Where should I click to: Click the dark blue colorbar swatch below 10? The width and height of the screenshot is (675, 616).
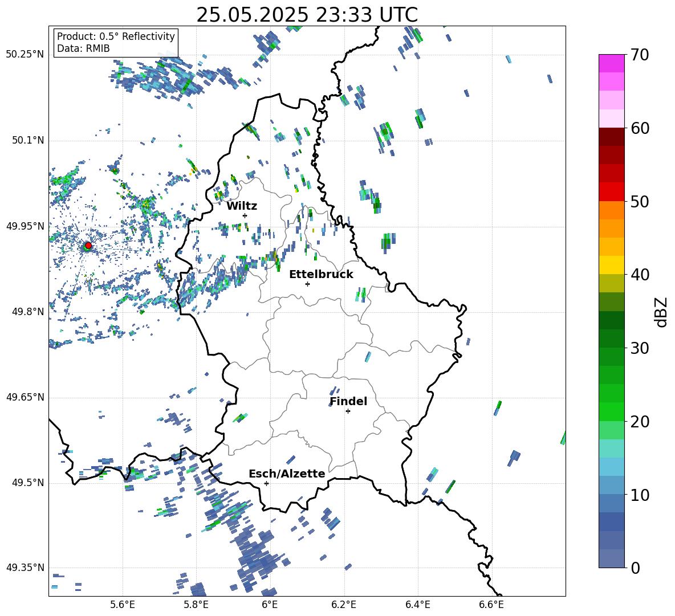611,521
